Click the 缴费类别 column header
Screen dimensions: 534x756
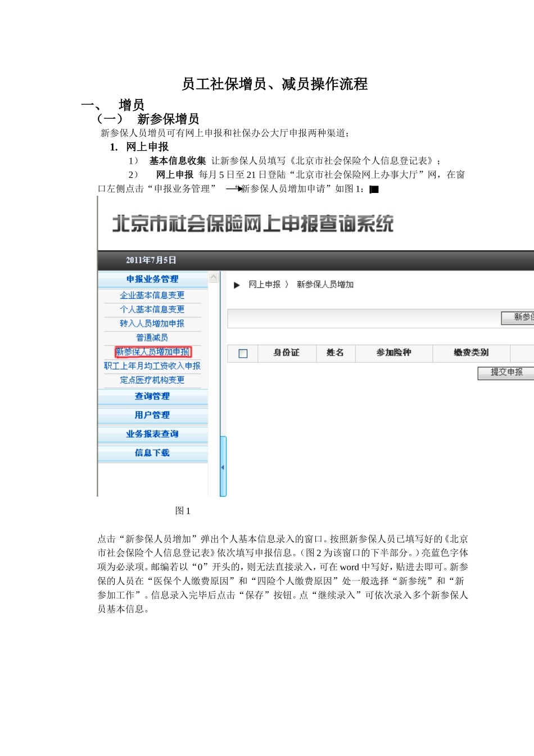click(x=472, y=353)
